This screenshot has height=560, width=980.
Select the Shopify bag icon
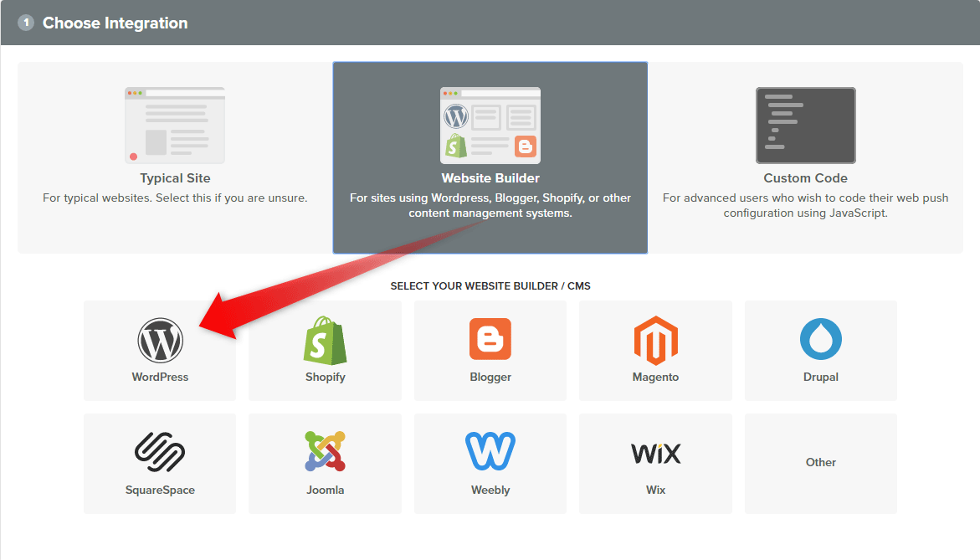point(325,340)
